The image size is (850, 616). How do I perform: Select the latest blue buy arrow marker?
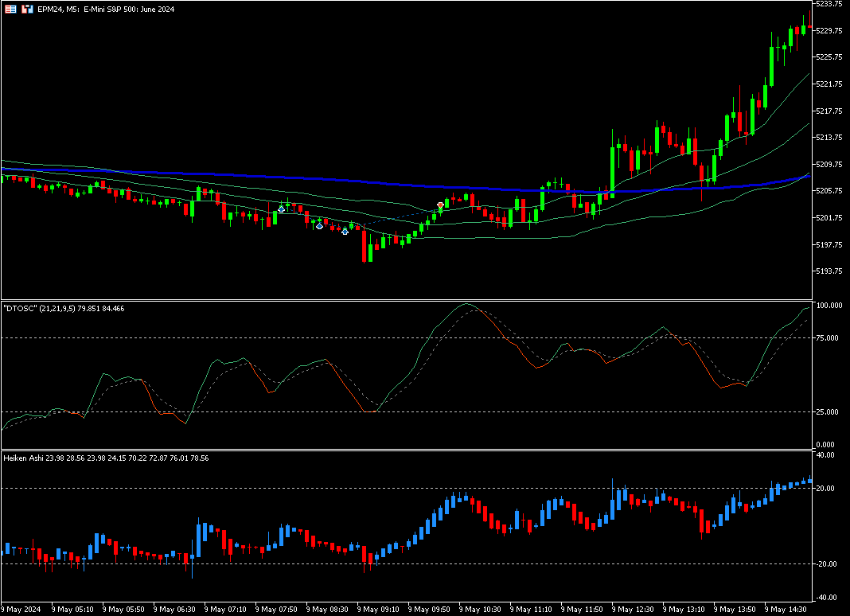coord(345,232)
